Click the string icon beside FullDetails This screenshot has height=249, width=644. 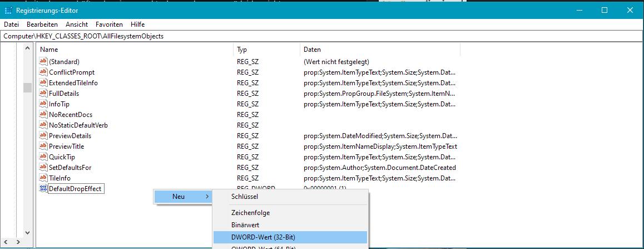click(43, 94)
